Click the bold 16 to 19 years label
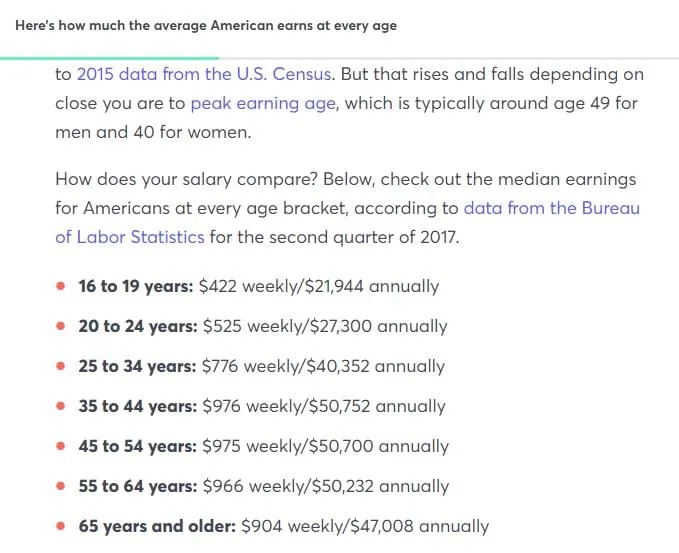Screen dimensions: 679x553 [136, 286]
